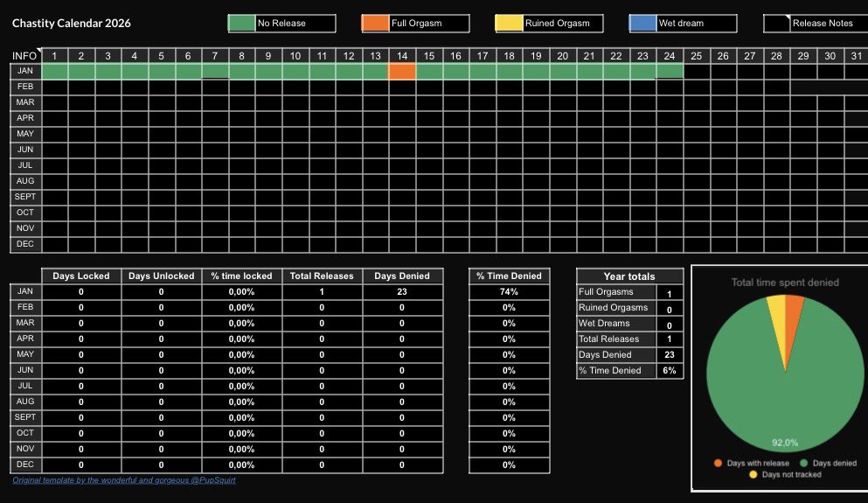Click the pie chart title Total time spent denied
This screenshot has width=868, height=503.
tap(785, 283)
